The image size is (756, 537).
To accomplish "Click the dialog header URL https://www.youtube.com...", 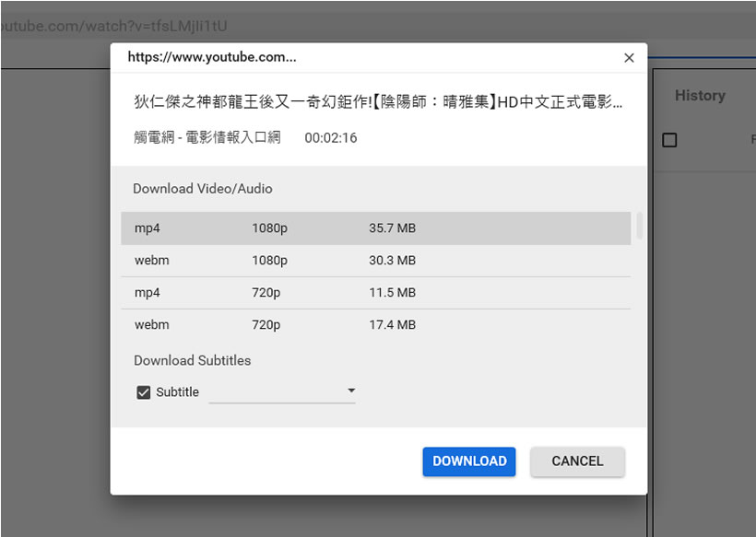I will pos(212,57).
